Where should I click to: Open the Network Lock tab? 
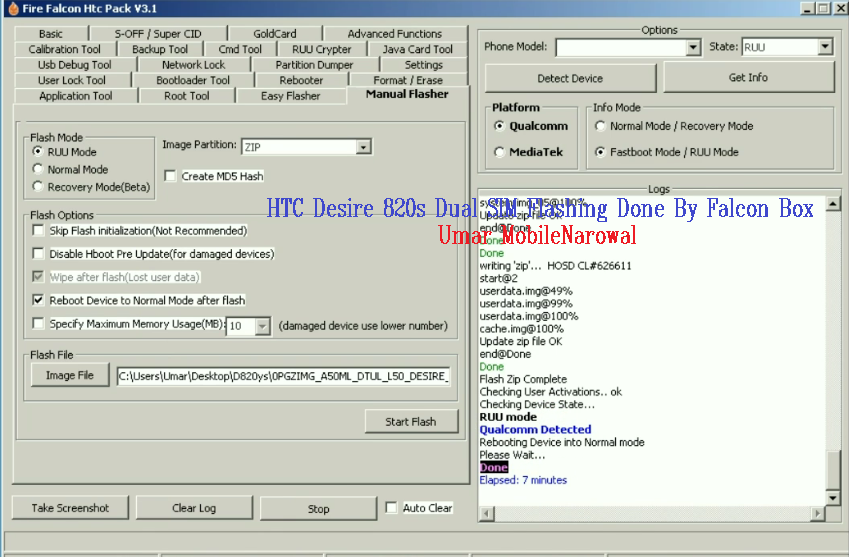pyautogui.click(x=193, y=65)
